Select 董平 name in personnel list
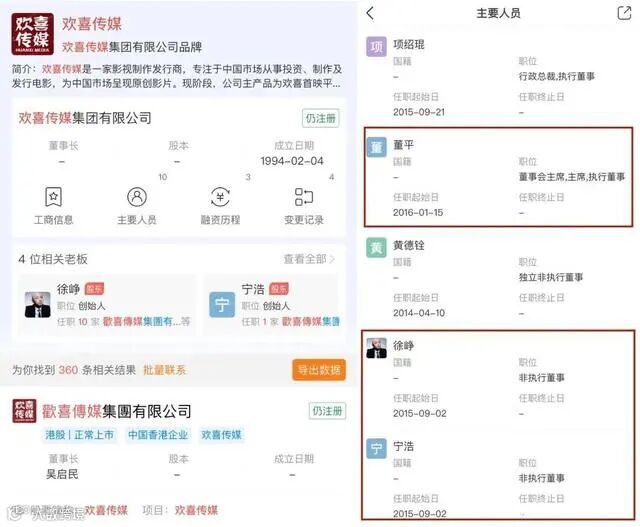 tap(403, 145)
